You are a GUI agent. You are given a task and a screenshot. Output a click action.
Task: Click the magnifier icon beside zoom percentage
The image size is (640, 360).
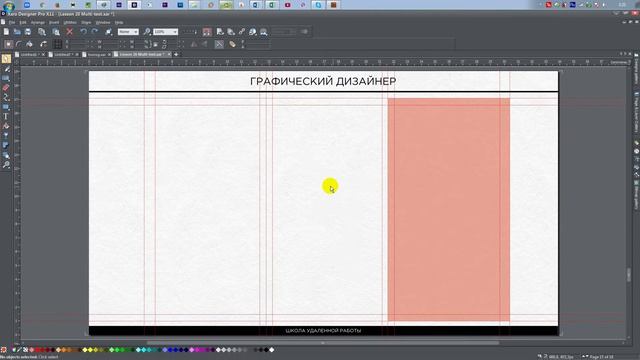tap(147, 32)
